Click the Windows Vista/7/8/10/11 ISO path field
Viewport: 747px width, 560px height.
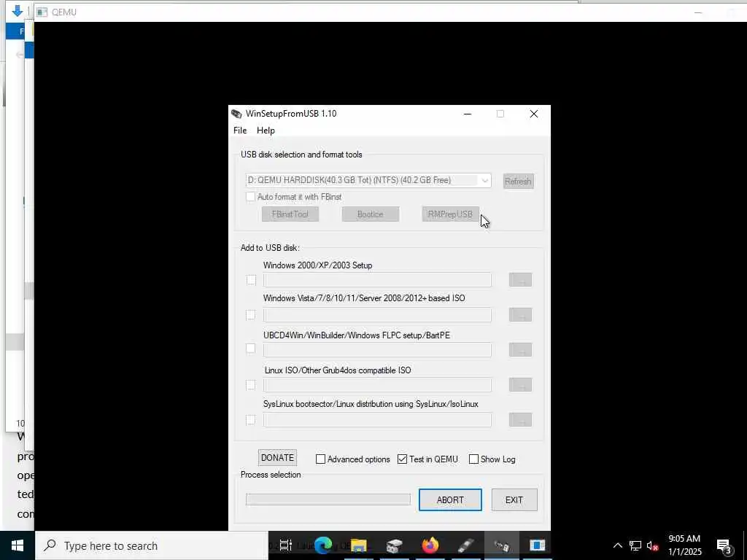pyautogui.click(x=377, y=315)
